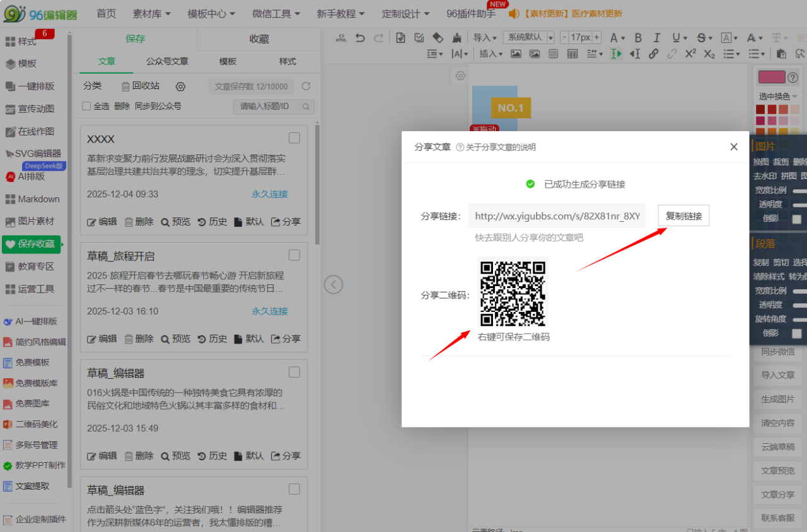
Task: Check the 全选 select-all checkbox
Action: coord(87,106)
